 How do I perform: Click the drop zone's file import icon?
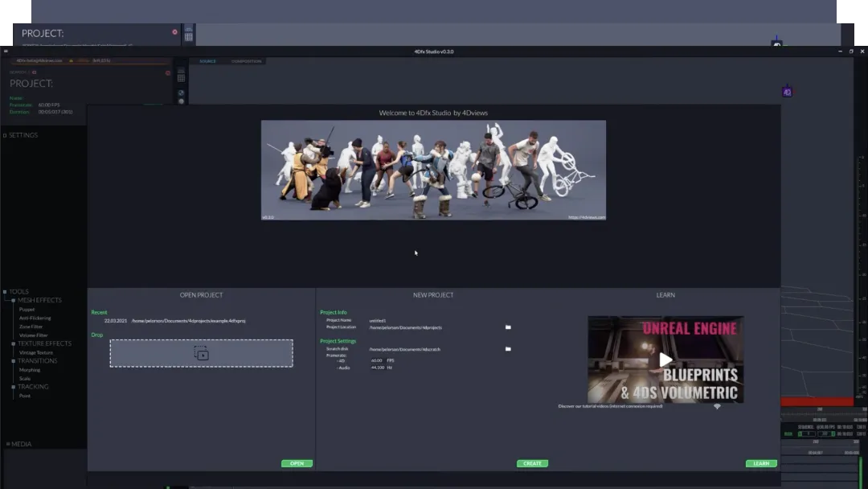tap(202, 353)
